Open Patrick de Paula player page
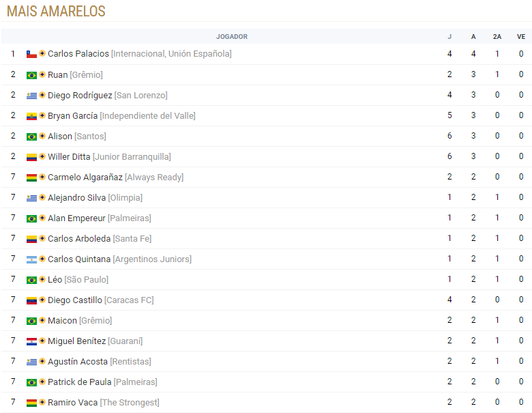This screenshot has height=413, width=532. 80,382
